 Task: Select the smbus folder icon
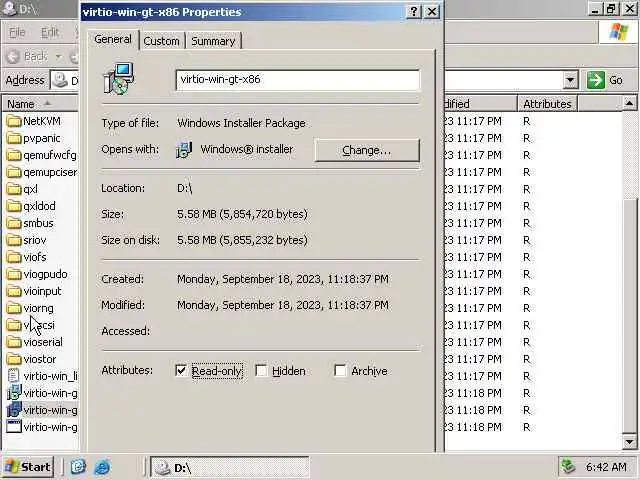pyautogui.click(x=14, y=223)
